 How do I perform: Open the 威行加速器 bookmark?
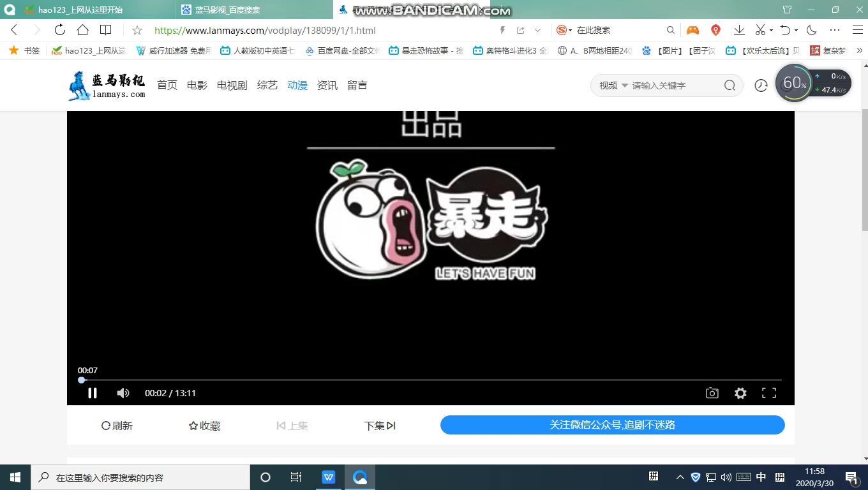coord(173,50)
